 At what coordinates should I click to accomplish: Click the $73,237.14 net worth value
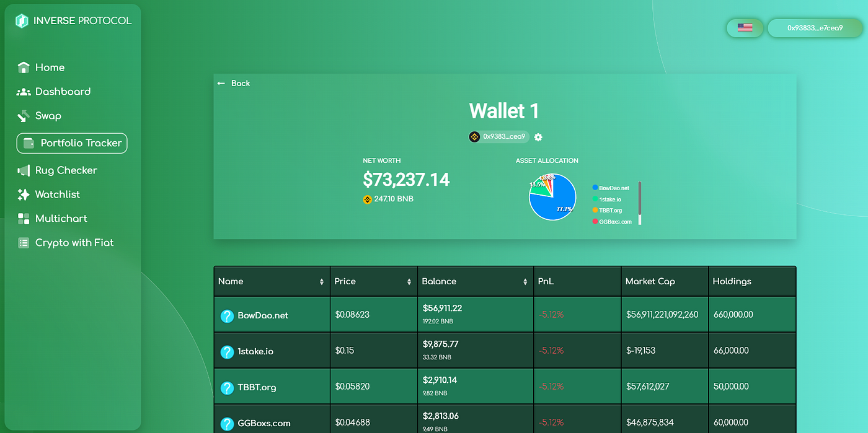pyautogui.click(x=406, y=180)
